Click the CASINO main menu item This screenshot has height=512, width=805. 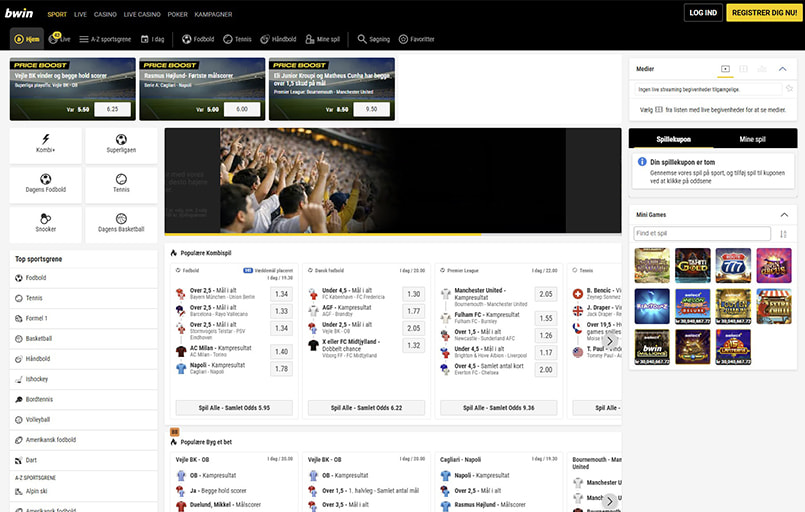pos(105,14)
